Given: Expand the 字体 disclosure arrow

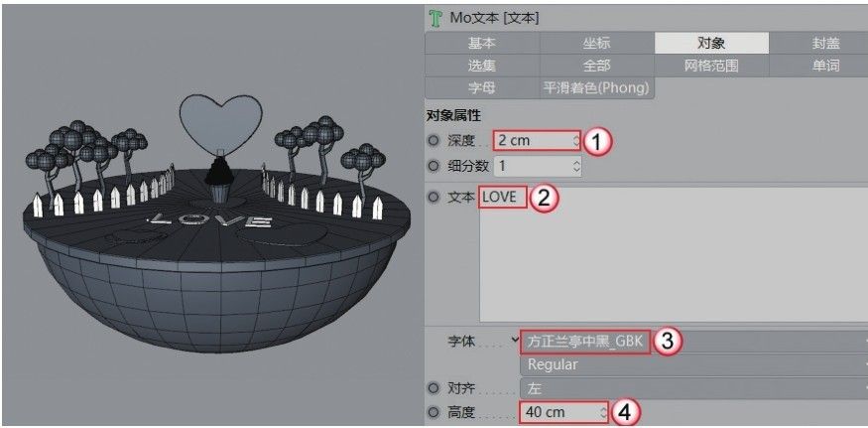Looking at the screenshot, I should click(516, 340).
